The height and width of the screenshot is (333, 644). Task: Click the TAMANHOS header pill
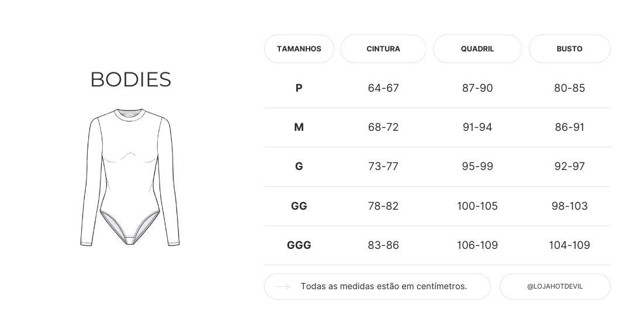299,49
